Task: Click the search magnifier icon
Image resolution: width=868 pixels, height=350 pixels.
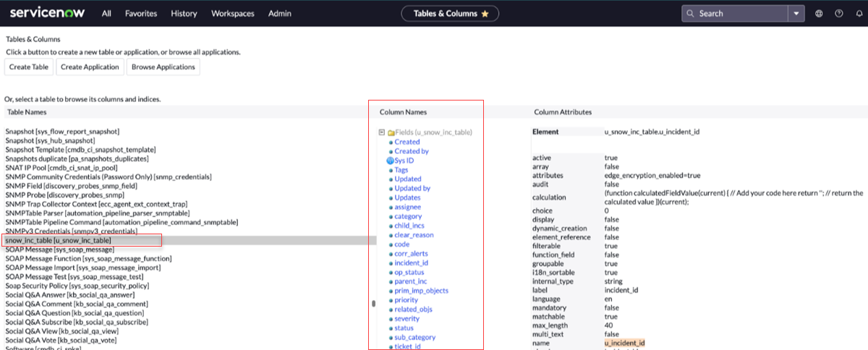Action: (691, 13)
